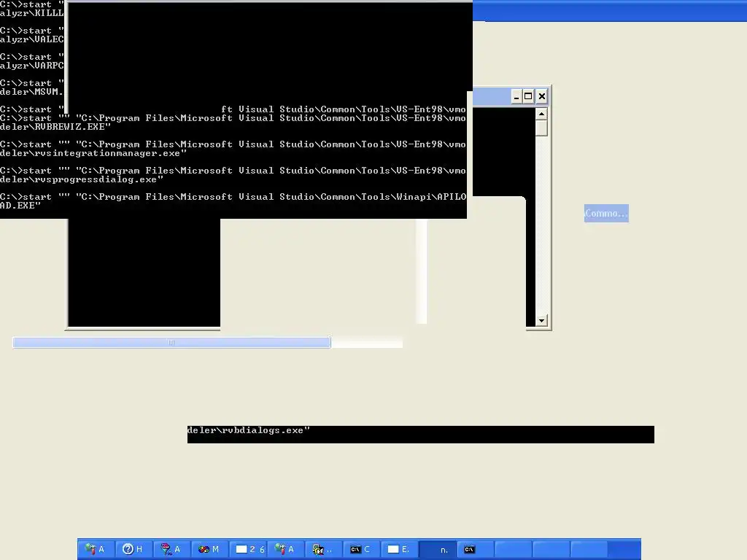Click the down arrow of the vertical scrollbar
The height and width of the screenshot is (560, 747).
pyautogui.click(x=541, y=321)
